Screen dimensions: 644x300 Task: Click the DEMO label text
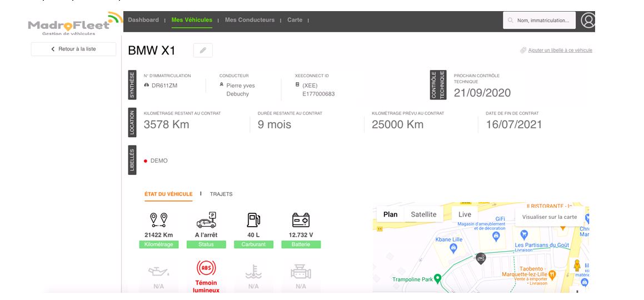coord(159,161)
